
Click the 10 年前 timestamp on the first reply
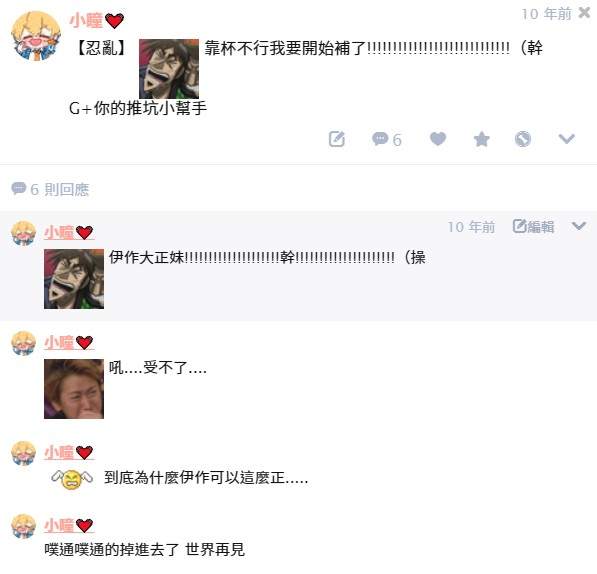click(471, 227)
